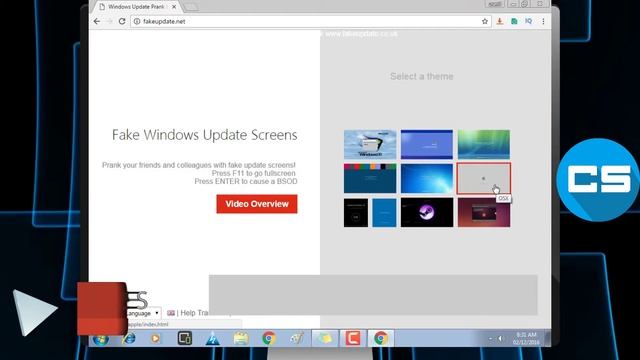Click the system clock in taskbar
The image size is (640, 360).
(527, 338)
